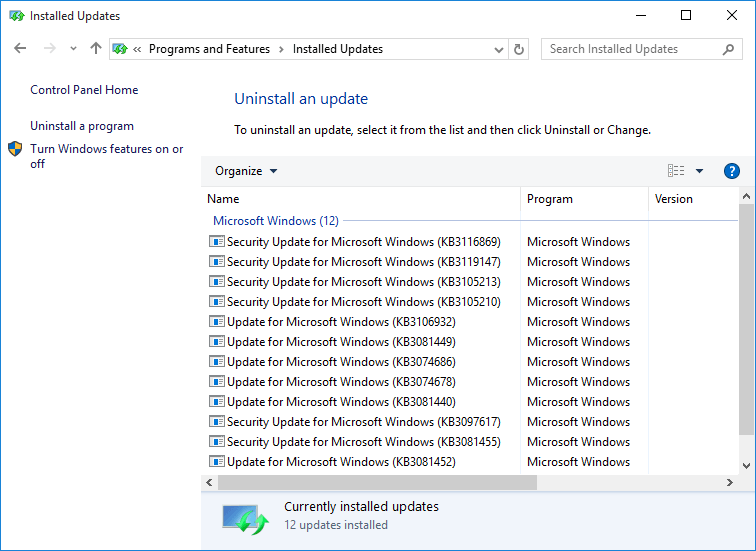Click the search magnifier icon

[x=728, y=49]
